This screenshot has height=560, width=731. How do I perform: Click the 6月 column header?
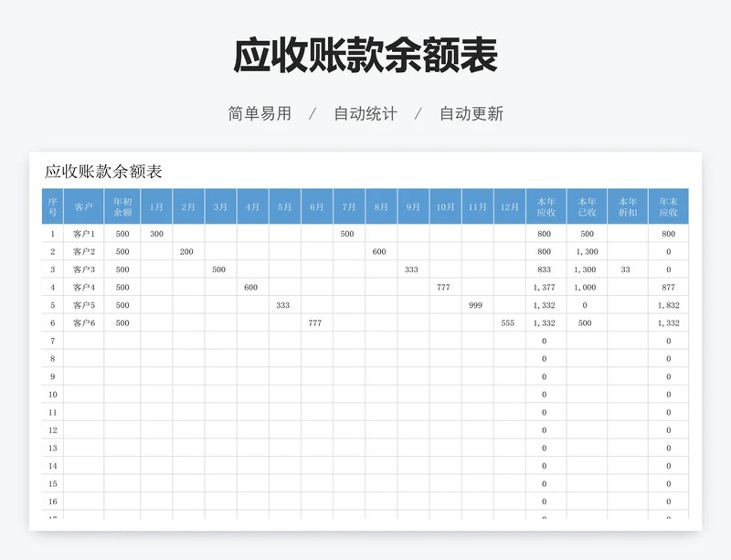[317, 206]
